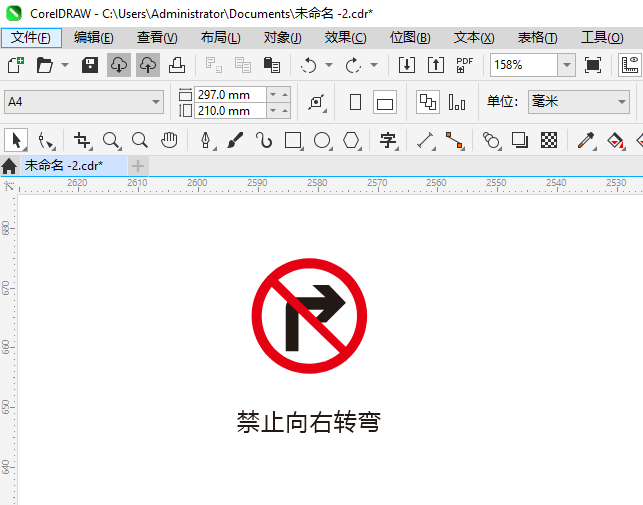Viewport: 643px width, 505px height.
Task: Open the zoom level dropdown arrow
Action: [x=566, y=65]
